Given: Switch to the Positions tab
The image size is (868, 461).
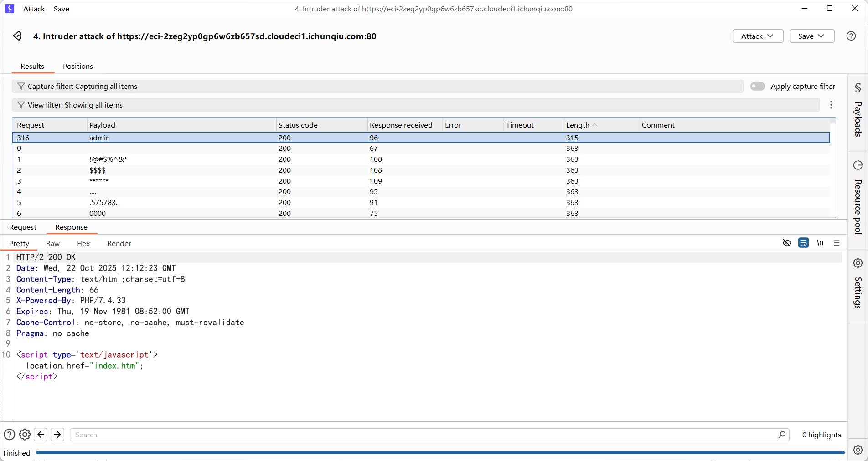Looking at the screenshot, I should (78, 67).
